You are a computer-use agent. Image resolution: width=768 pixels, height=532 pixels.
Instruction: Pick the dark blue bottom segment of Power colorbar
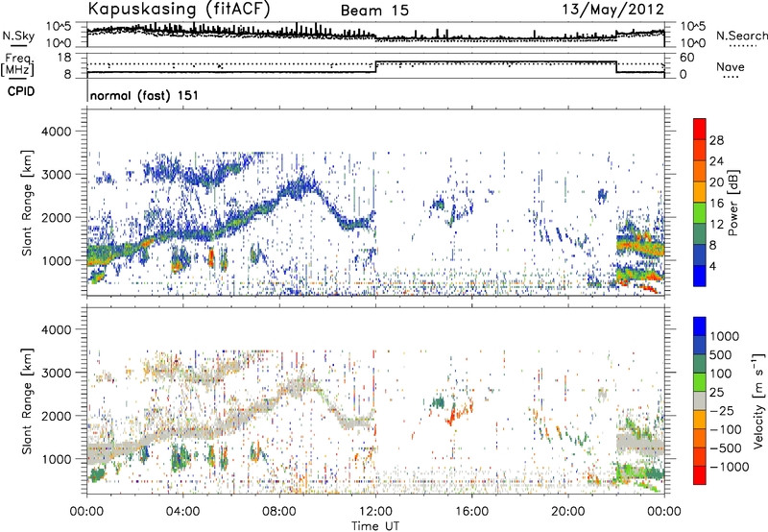(x=700, y=276)
